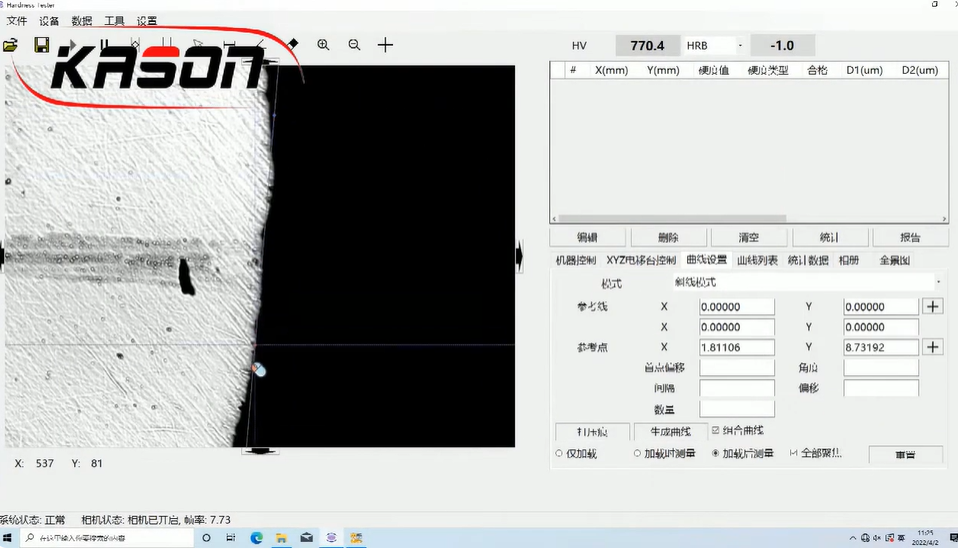Click the 生成曲线 button
958x549 pixels.
tap(670, 431)
